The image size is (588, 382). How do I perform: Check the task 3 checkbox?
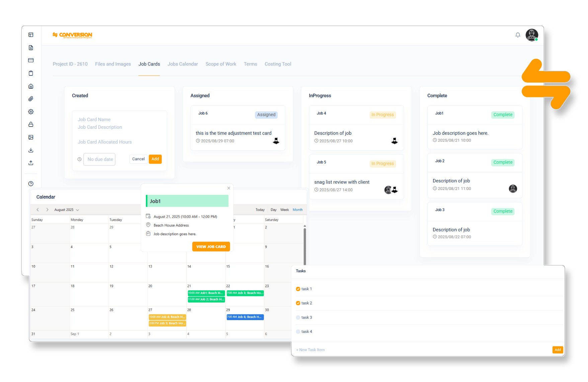click(x=298, y=317)
